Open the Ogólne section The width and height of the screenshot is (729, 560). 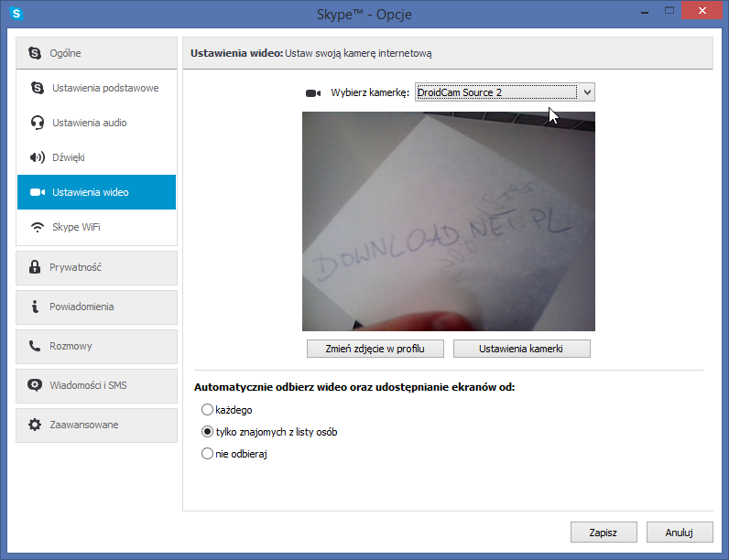pyautogui.click(x=97, y=53)
